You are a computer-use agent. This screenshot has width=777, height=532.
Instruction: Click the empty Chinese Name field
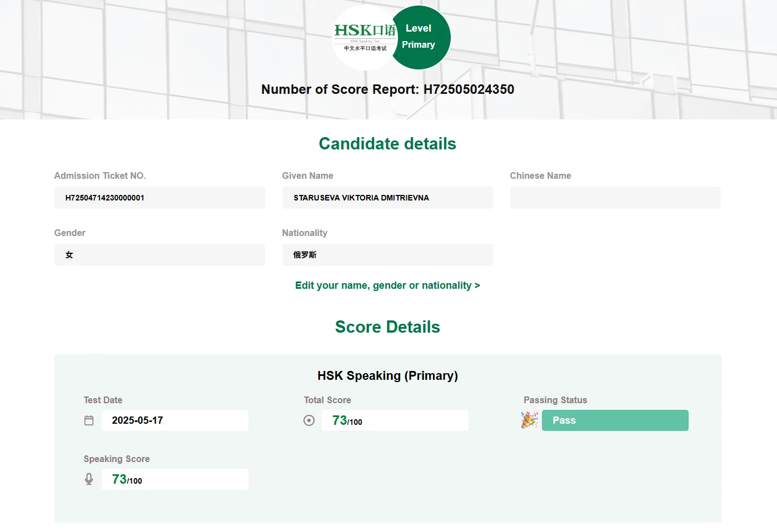[x=615, y=198]
